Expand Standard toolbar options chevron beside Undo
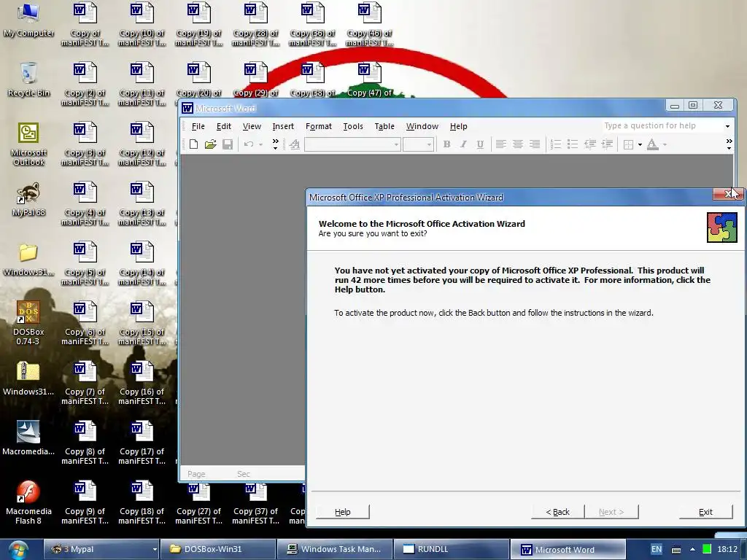Image resolution: width=747 pixels, height=560 pixels. [275, 144]
